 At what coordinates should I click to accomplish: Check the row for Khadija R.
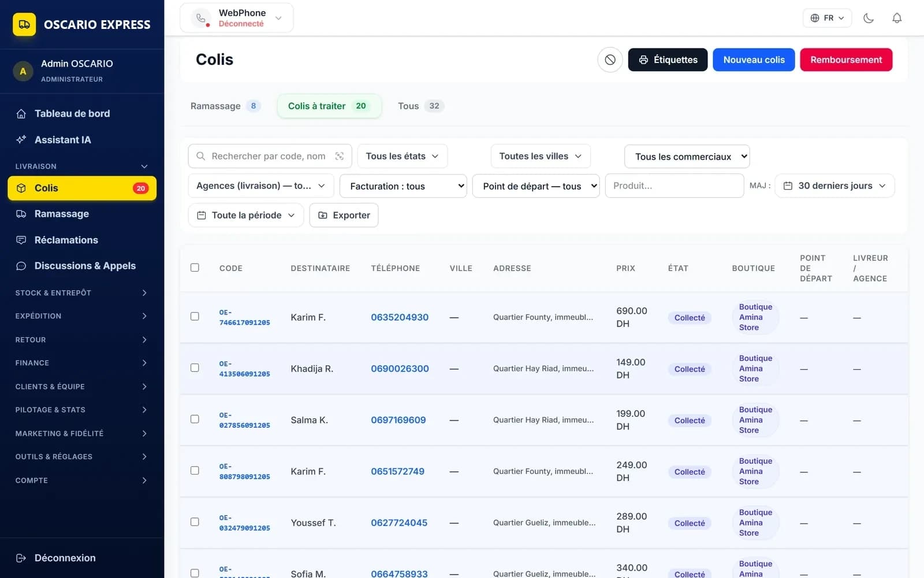pyautogui.click(x=195, y=368)
